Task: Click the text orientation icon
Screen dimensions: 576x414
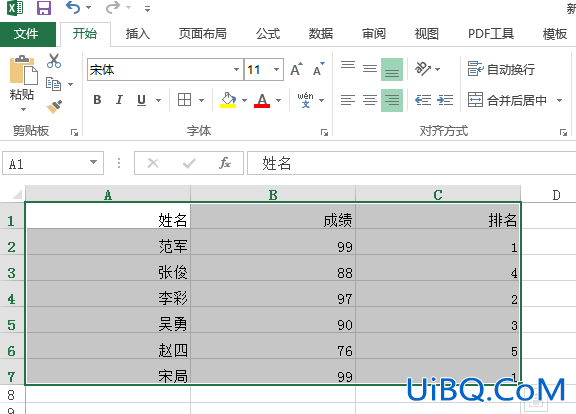Action: click(422, 69)
